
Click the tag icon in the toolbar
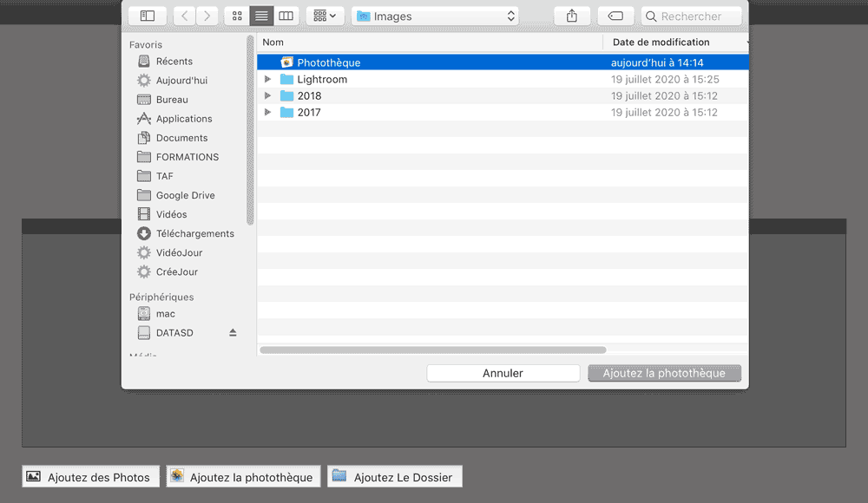click(615, 16)
